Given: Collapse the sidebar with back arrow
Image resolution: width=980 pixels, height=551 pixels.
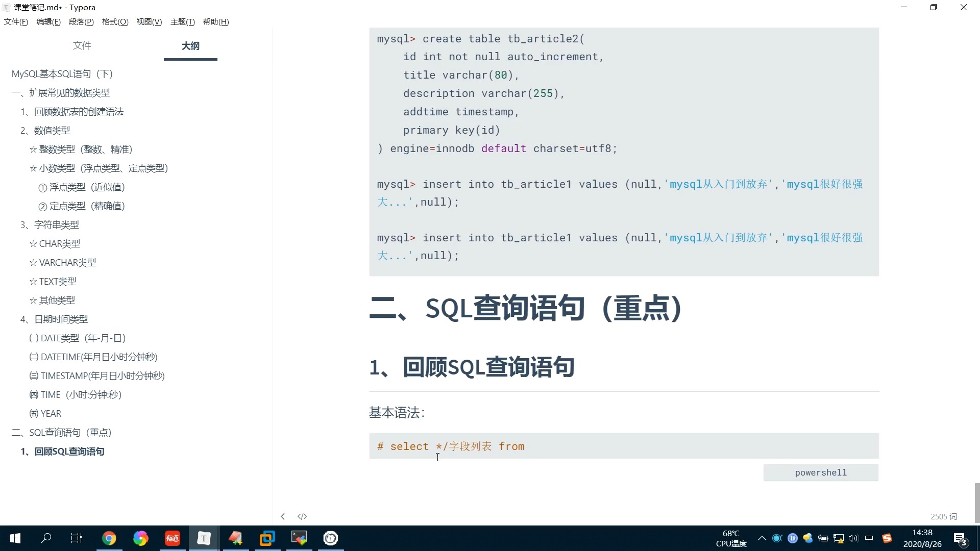Looking at the screenshot, I should point(283,516).
